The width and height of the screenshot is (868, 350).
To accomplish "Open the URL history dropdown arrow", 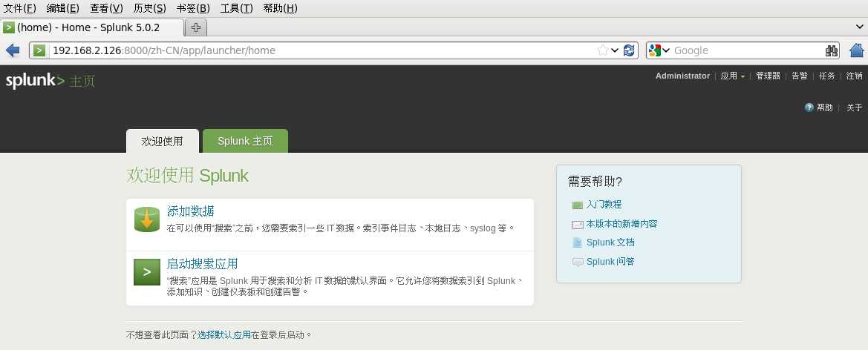I will coord(615,50).
